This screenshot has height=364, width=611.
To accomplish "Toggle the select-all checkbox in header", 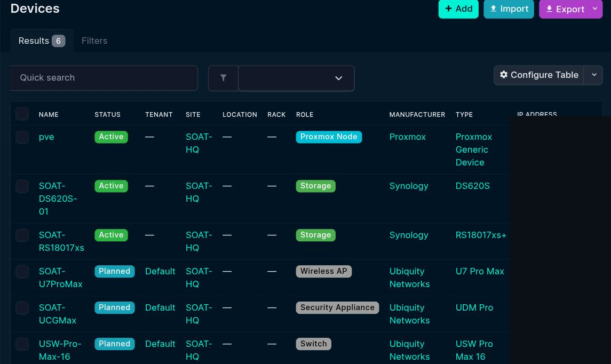I will 22,114.
